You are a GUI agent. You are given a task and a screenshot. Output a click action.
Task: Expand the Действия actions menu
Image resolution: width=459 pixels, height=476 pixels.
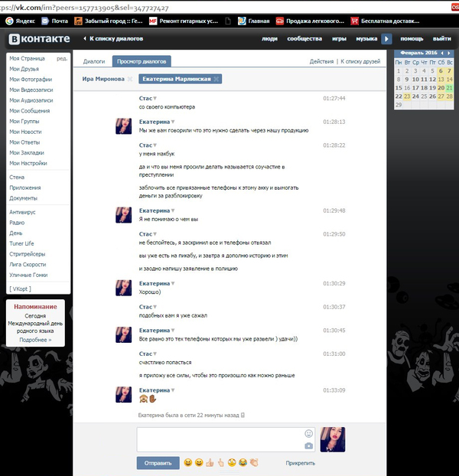321,60
